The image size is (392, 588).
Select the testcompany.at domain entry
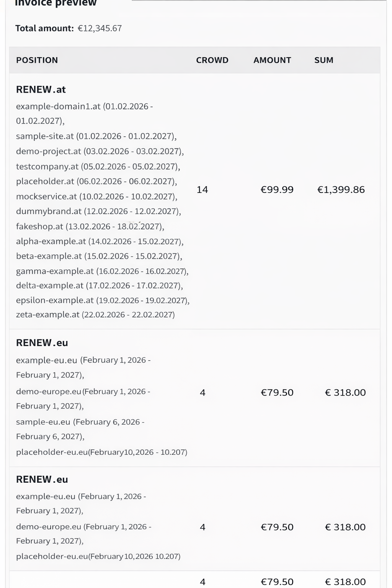98,167
